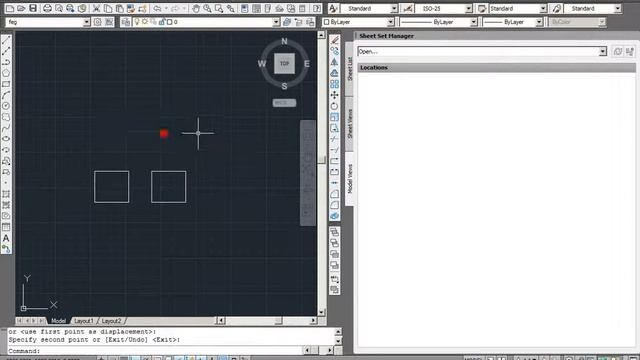Click the Plot printer icon
Image resolution: width=640 pixels, height=360 pixels.
click(47, 8)
